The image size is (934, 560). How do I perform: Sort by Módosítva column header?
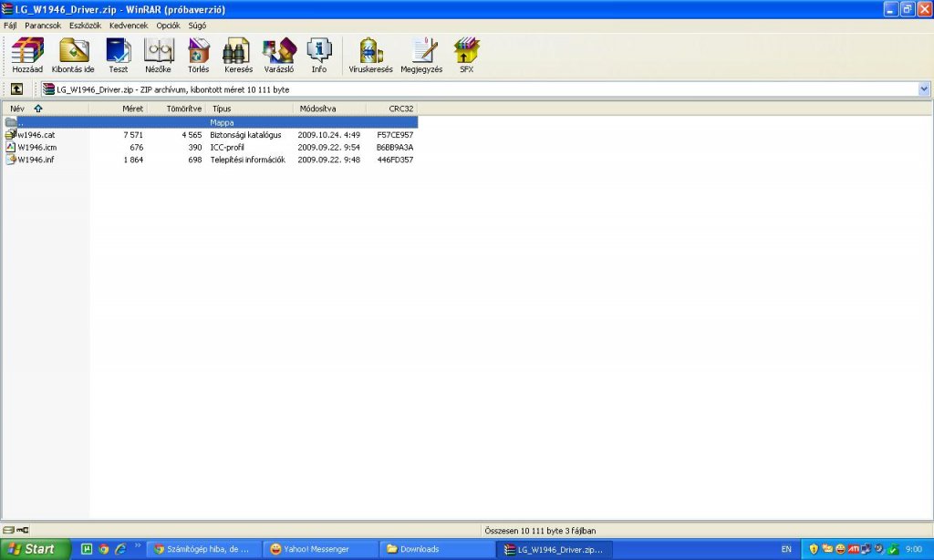(329, 109)
